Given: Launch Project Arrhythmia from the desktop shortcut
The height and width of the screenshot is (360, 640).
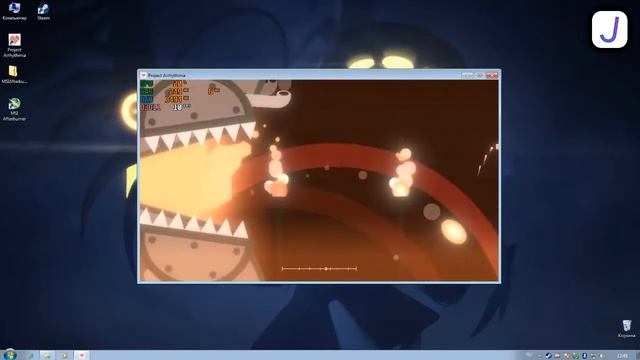Looking at the screenshot, I should (14, 45).
